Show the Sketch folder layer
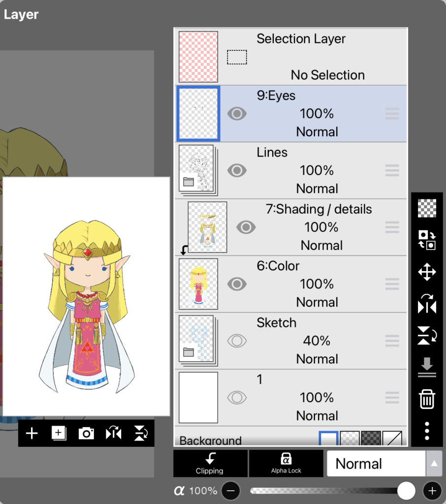 pyautogui.click(x=237, y=341)
